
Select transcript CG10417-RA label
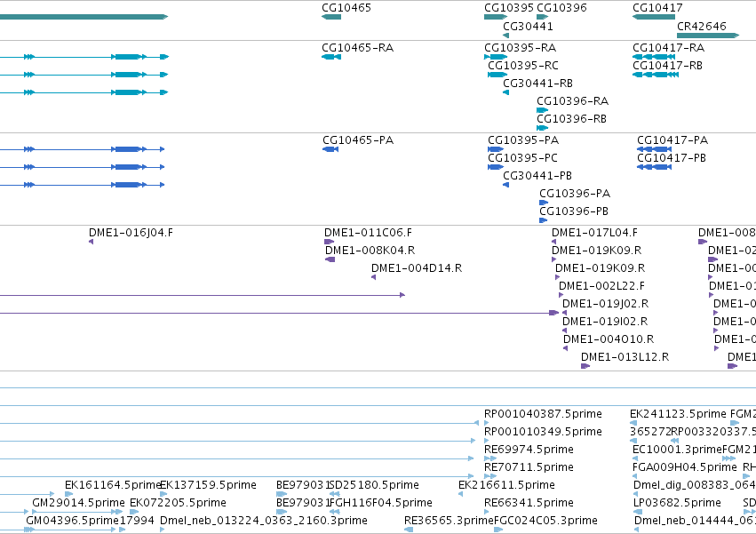click(669, 48)
